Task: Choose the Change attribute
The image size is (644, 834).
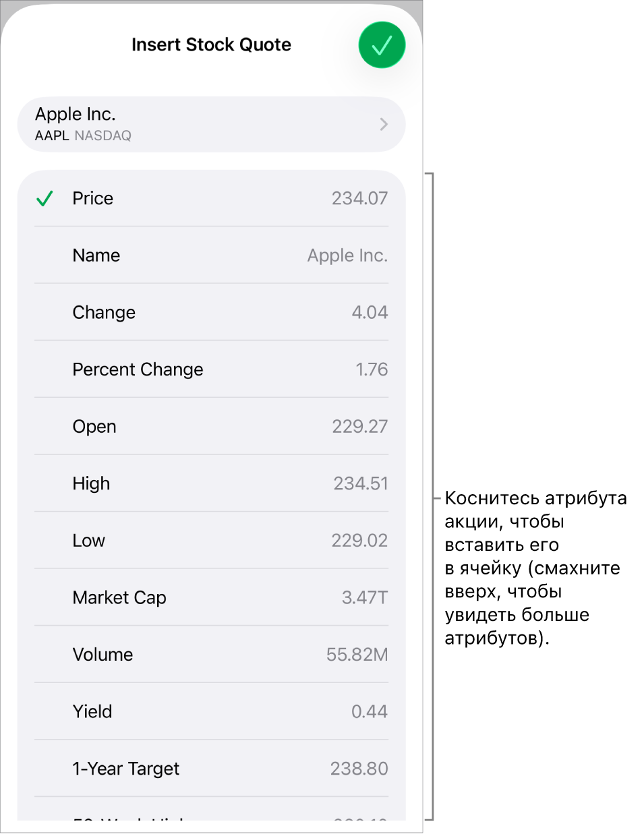Action: pyautogui.click(x=211, y=312)
